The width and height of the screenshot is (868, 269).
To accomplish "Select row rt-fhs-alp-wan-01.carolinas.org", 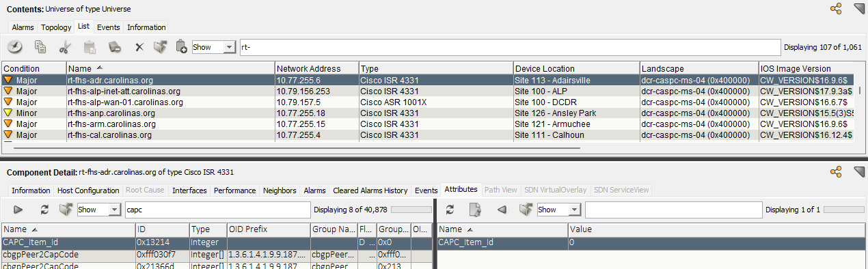I will (429, 102).
